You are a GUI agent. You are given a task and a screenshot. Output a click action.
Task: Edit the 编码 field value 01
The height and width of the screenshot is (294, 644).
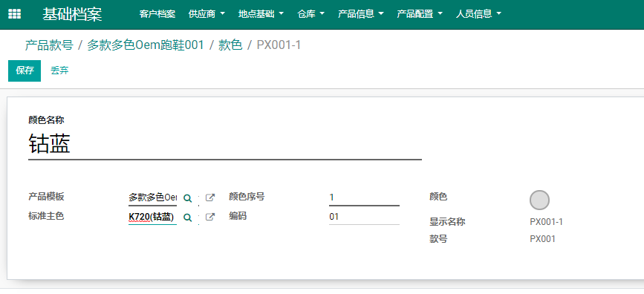click(364, 217)
